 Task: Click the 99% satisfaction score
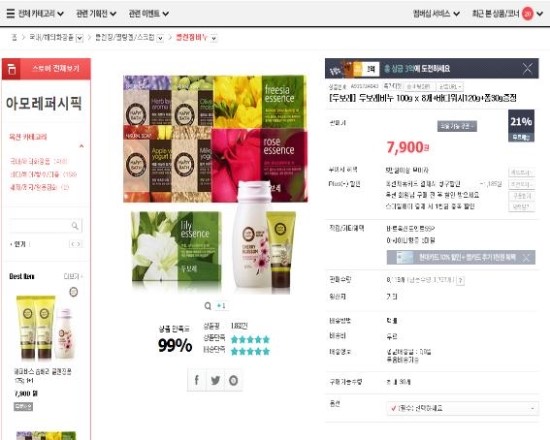click(175, 345)
